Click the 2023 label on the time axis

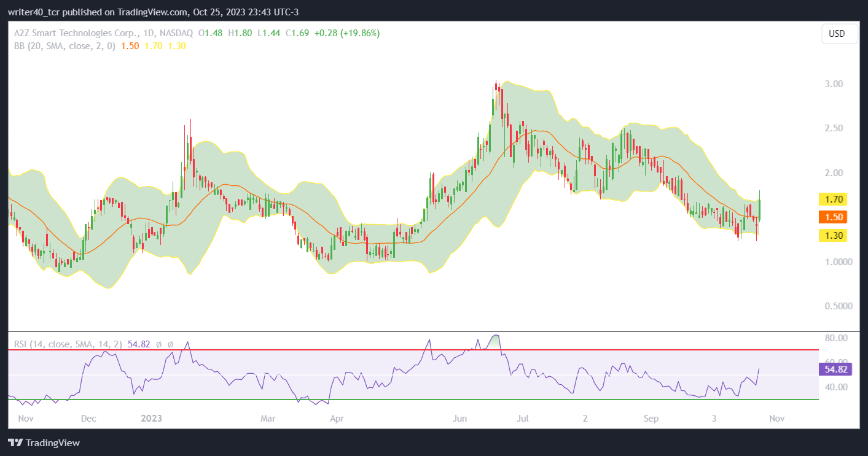point(151,419)
